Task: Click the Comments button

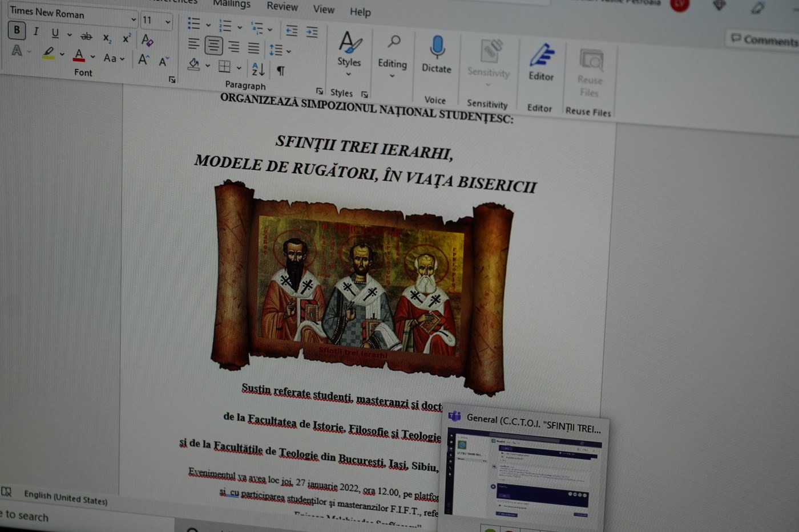Action: tap(764, 39)
